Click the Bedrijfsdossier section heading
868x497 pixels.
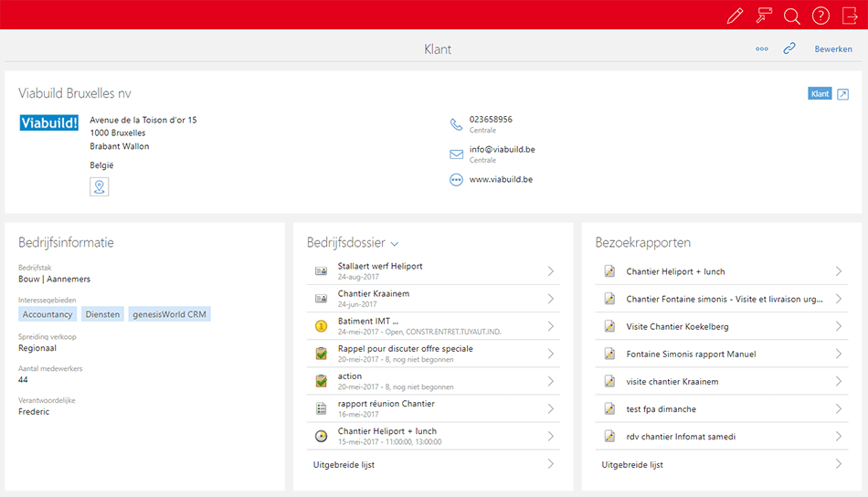coord(346,242)
